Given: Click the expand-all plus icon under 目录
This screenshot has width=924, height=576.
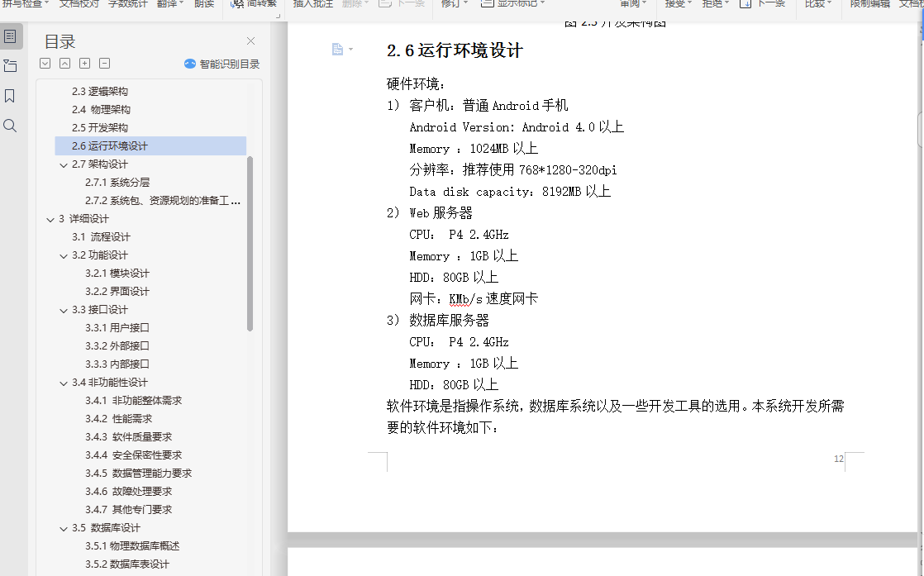Looking at the screenshot, I should tap(85, 64).
